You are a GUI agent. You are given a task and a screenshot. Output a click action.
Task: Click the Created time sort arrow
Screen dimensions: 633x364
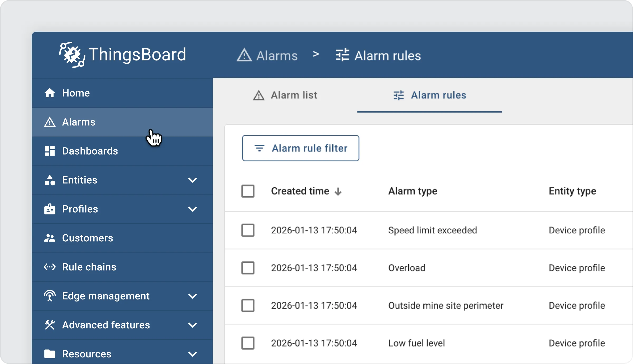point(338,192)
